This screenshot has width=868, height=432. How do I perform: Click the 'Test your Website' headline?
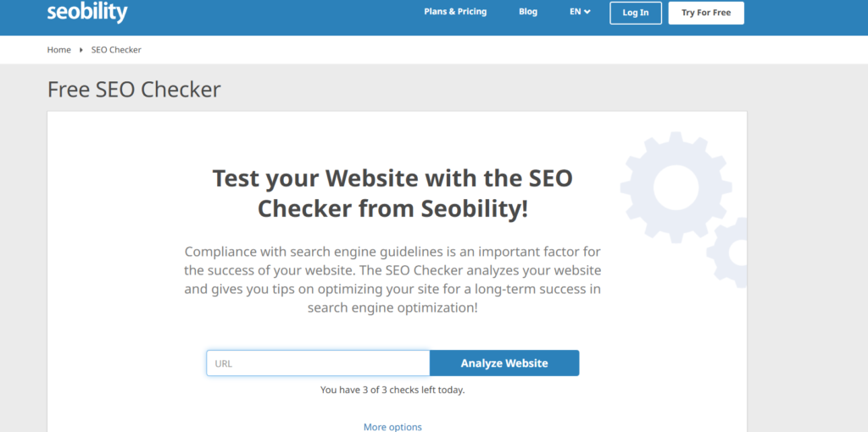392,194
